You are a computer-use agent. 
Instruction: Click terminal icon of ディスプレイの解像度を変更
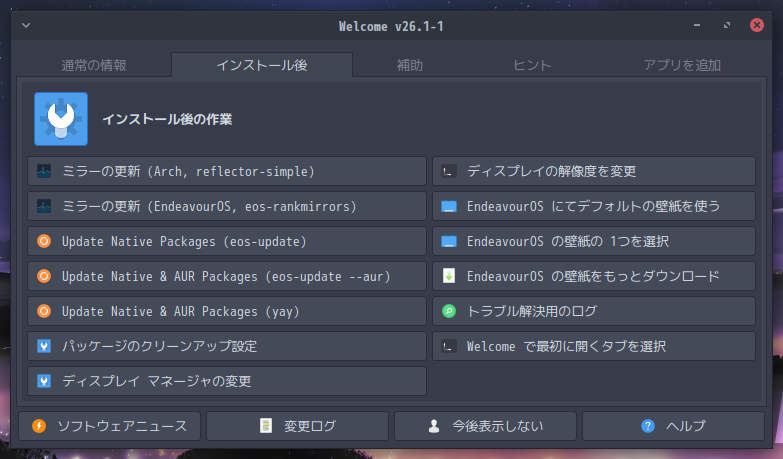point(448,171)
